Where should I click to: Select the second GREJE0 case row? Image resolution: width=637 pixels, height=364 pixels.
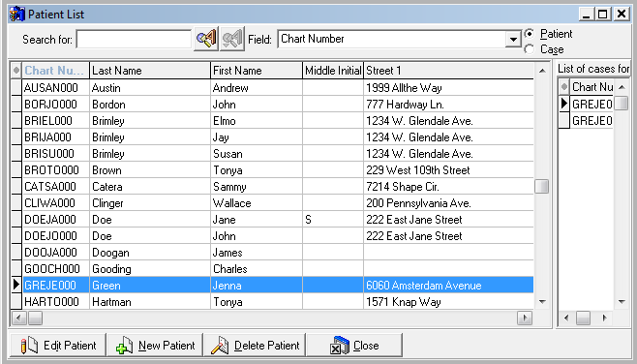click(x=591, y=121)
